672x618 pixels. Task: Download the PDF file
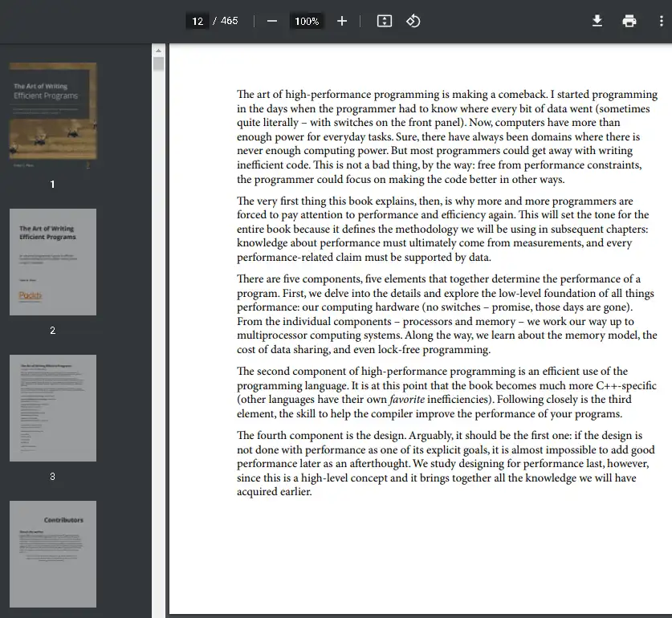597,21
